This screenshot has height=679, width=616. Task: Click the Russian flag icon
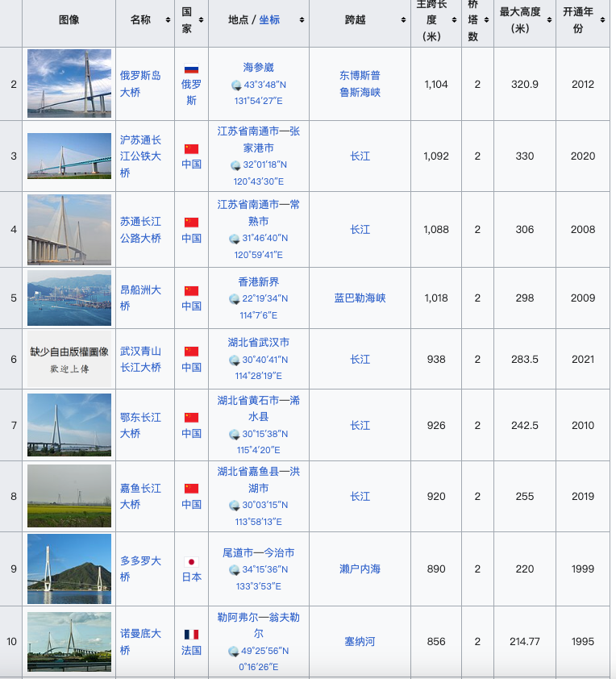click(x=191, y=69)
